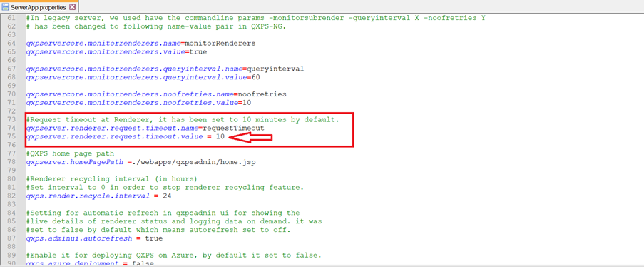Click the autorefresh set to off comment
Viewport: 644px width, 267px height.
pos(158,230)
